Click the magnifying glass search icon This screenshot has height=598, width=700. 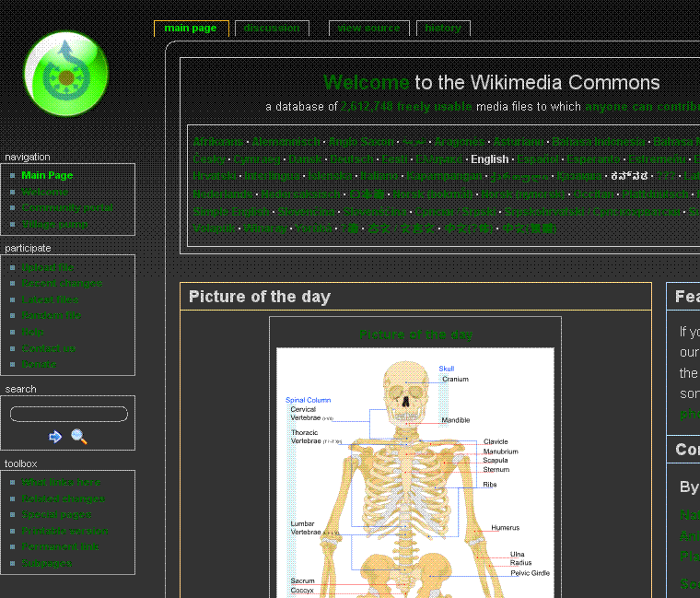pyautogui.click(x=79, y=437)
